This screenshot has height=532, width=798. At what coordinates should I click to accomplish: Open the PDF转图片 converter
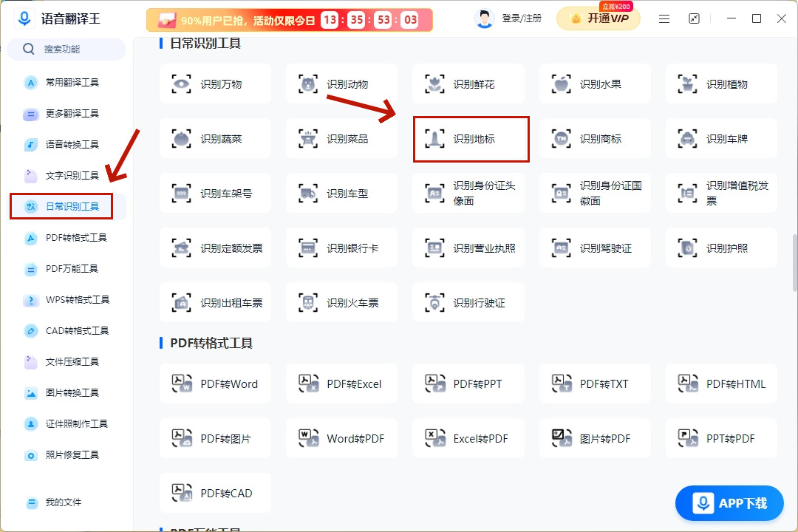point(215,438)
